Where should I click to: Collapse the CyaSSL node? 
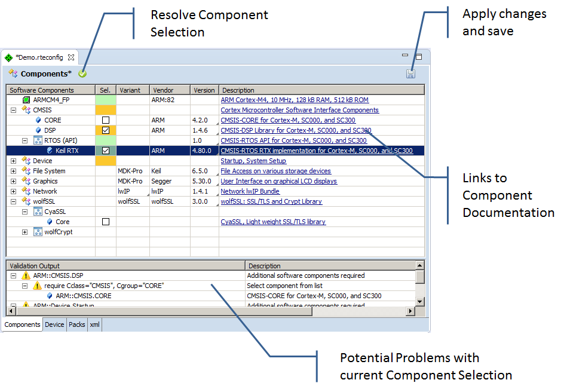click(x=25, y=212)
